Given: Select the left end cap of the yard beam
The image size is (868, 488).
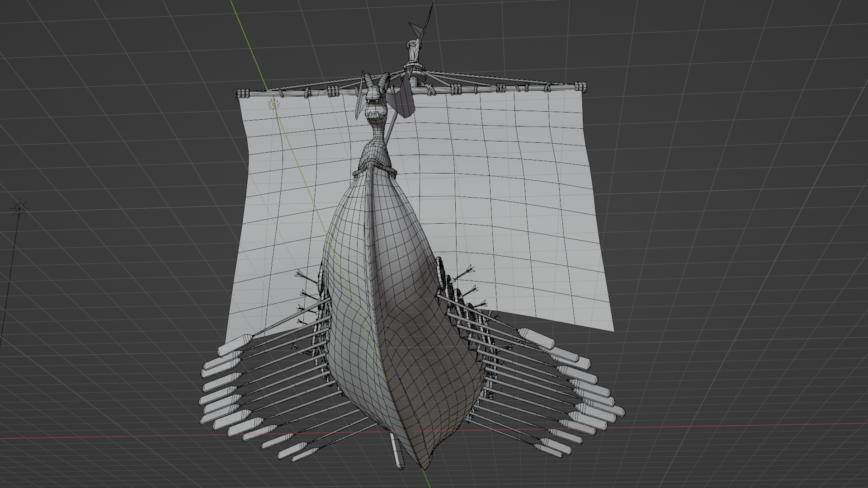Looking at the screenshot, I should pos(242,94).
